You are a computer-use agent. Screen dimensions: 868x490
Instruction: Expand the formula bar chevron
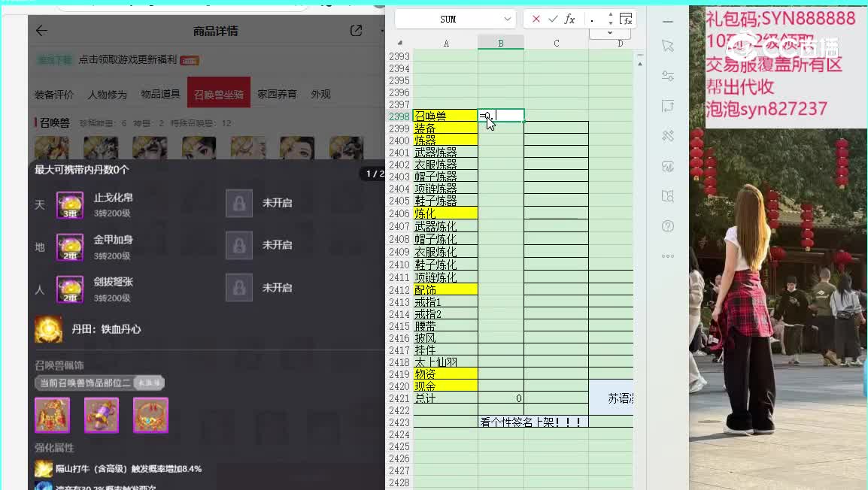609,33
